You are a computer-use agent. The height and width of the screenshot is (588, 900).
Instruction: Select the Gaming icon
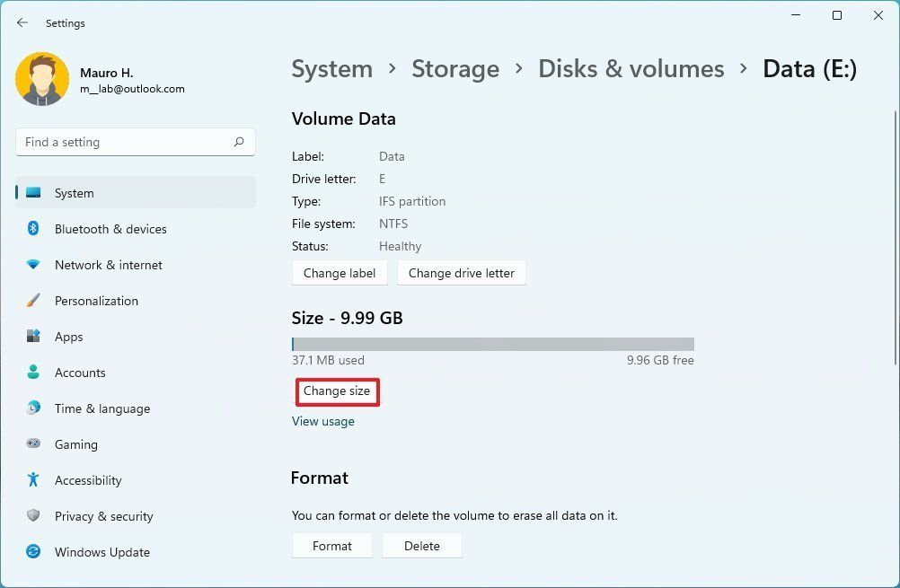(33, 444)
